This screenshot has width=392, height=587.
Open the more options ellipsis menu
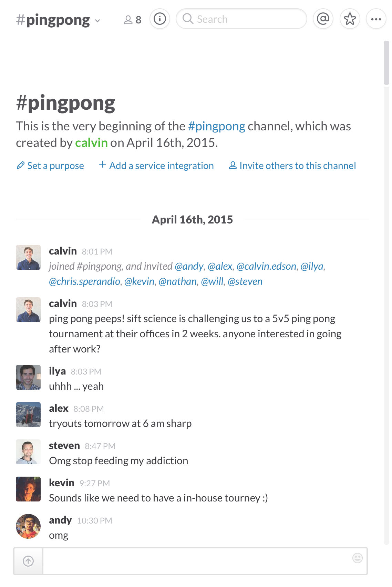376,19
